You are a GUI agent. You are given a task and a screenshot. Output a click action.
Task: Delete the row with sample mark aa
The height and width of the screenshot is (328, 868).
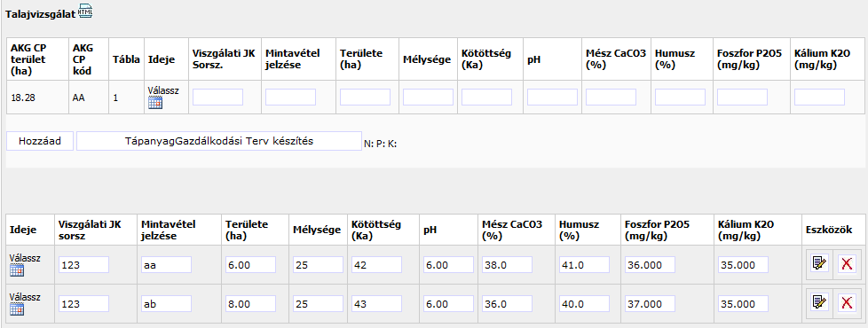(x=847, y=263)
